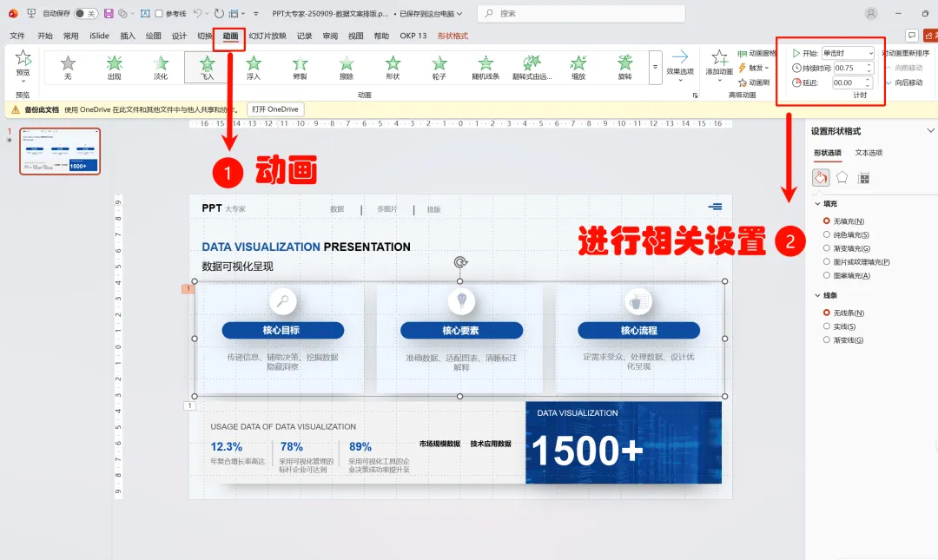The height and width of the screenshot is (560, 938).
Task: Select slide 1 thumbnail
Action: (x=60, y=151)
